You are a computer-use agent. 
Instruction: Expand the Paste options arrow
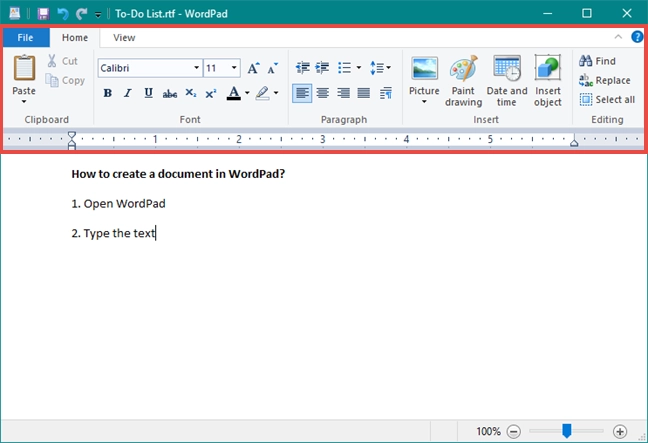24,102
